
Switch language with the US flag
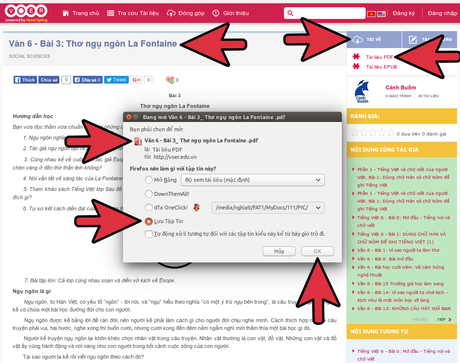coord(381,14)
